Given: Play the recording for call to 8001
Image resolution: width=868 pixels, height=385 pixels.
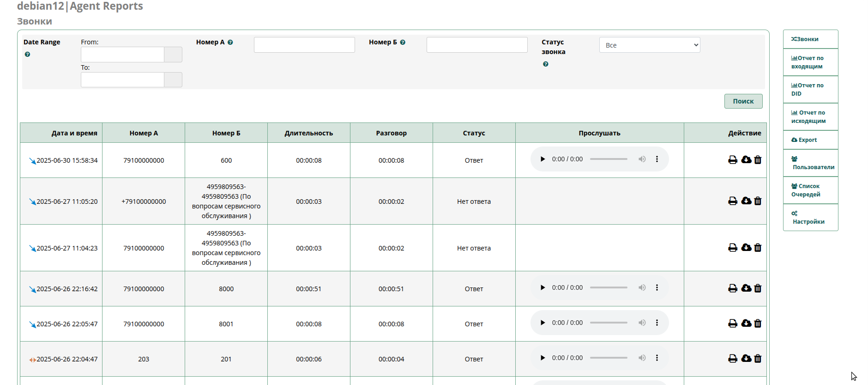Looking at the screenshot, I should tap(542, 323).
